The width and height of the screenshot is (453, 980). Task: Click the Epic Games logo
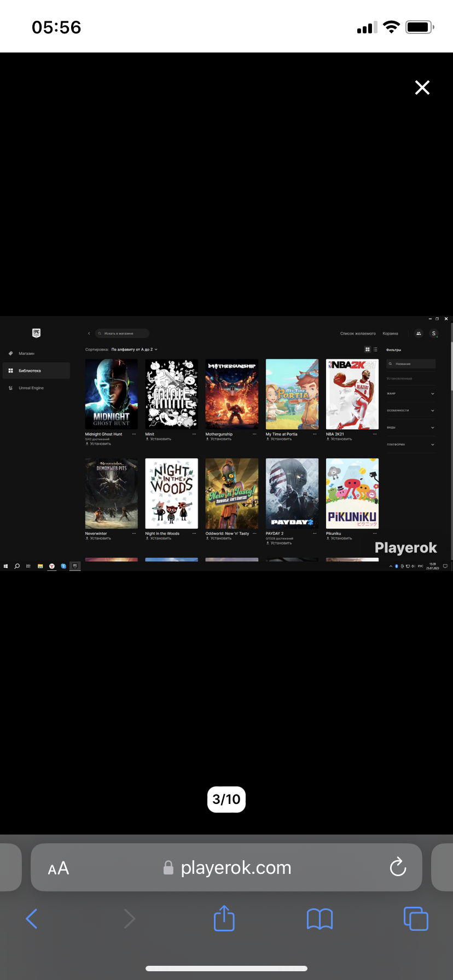pos(36,332)
